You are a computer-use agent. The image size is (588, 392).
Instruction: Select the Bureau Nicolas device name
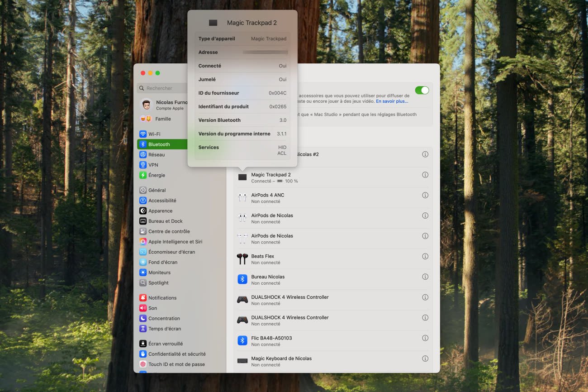click(x=268, y=277)
